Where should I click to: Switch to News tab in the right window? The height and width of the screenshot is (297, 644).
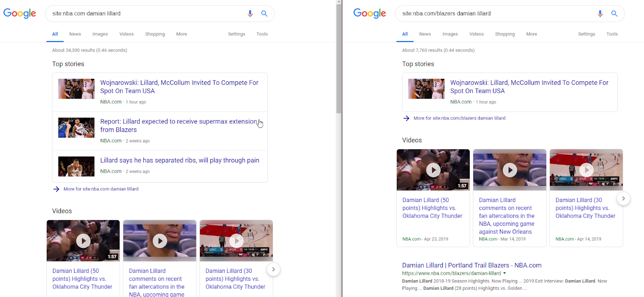pos(425,34)
